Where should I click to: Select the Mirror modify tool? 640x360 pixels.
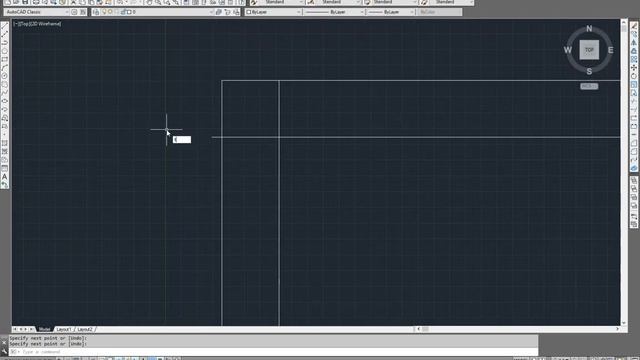click(634, 43)
